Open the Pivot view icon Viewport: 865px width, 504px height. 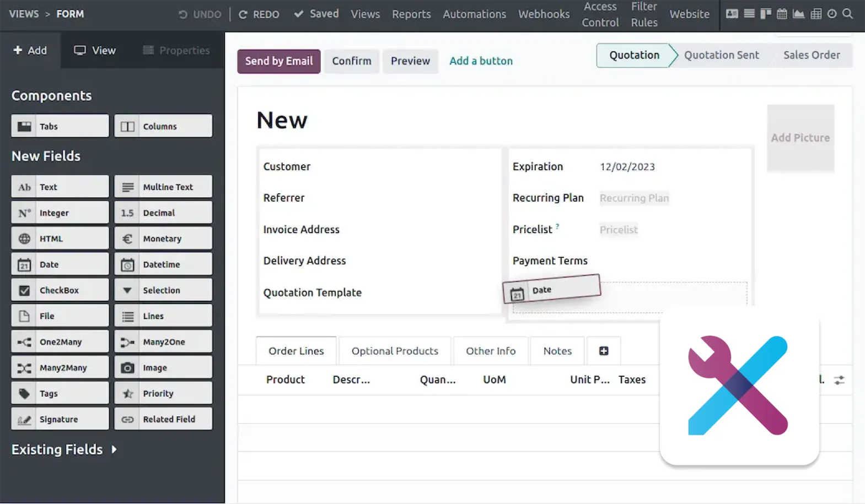point(816,14)
